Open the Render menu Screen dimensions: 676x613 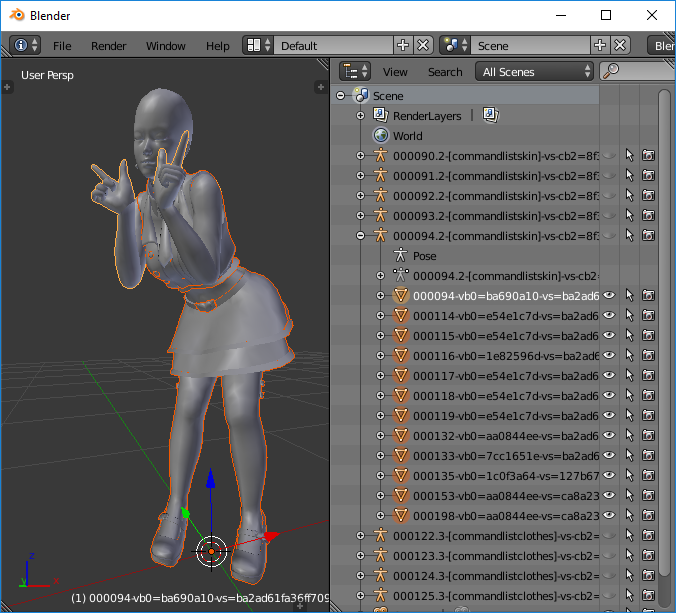click(x=109, y=46)
